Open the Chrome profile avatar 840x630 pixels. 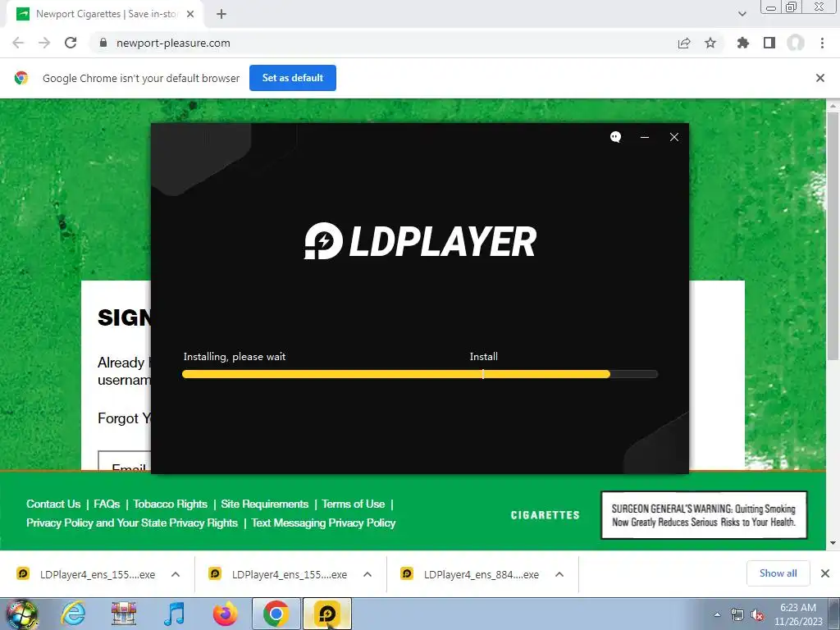tap(796, 43)
